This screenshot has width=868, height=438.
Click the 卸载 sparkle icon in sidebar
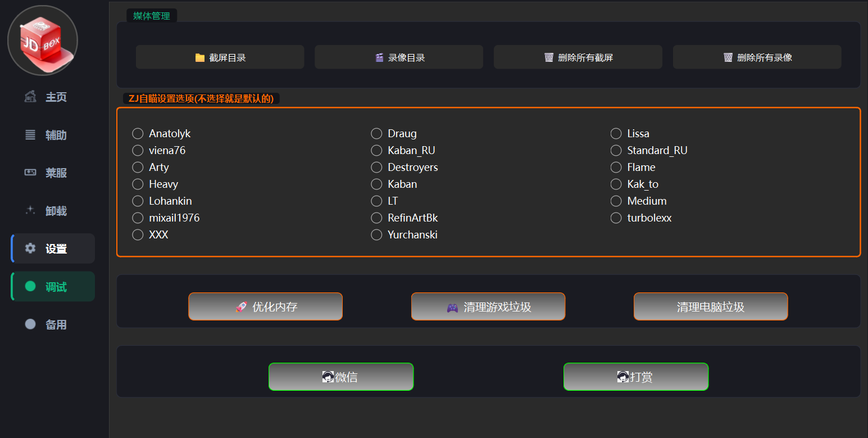click(x=30, y=210)
